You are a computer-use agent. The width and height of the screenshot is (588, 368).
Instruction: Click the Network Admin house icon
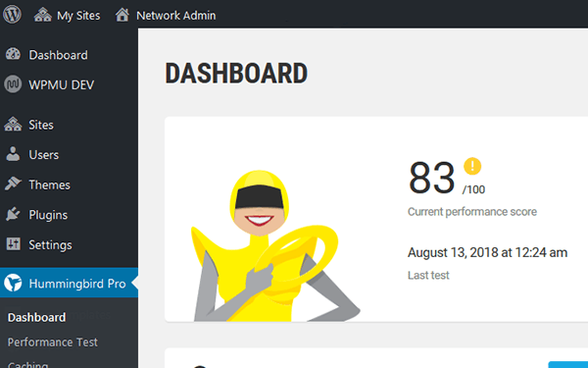pyautogui.click(x=122, y=15)
